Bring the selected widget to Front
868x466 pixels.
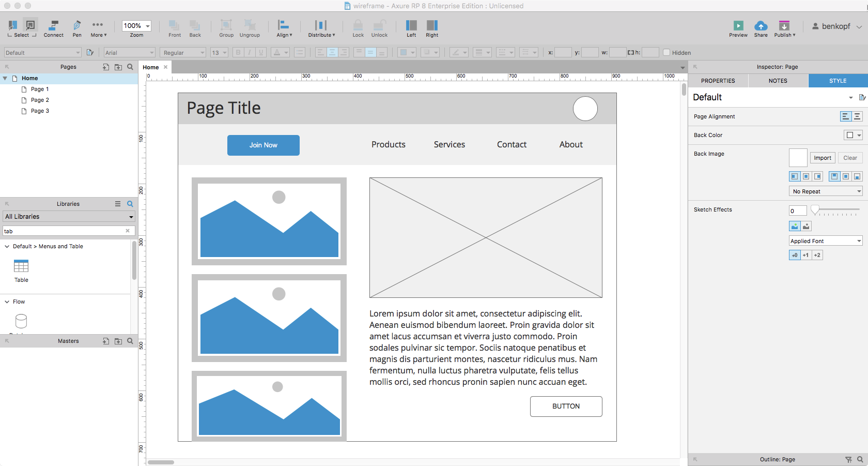pyautogui.click(x=174, y=28)
